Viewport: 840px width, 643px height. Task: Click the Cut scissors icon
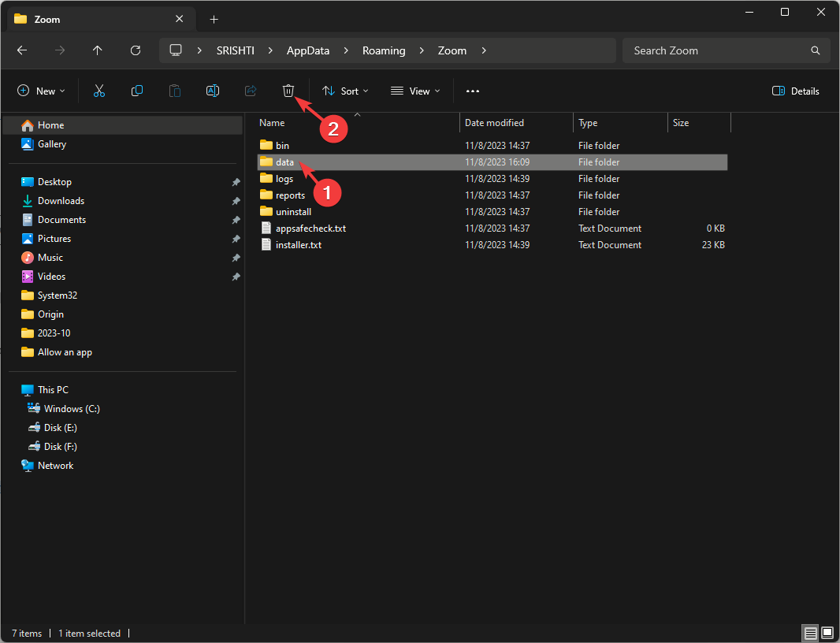tap(99, 91)
